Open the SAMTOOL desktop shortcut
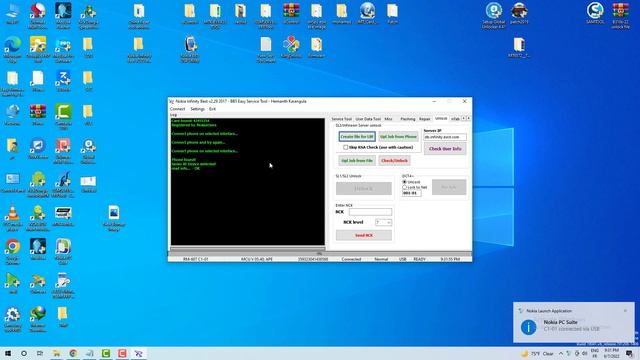The width and height of the screenshot is (640, 360). (595, 13)
